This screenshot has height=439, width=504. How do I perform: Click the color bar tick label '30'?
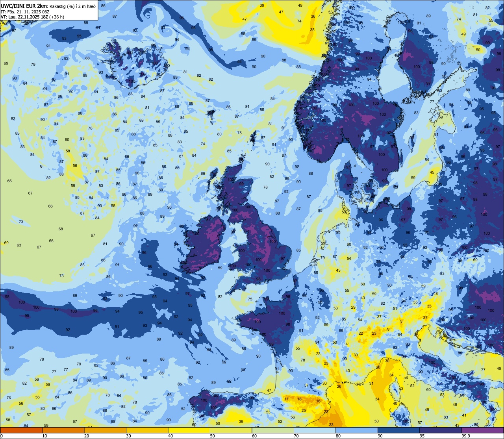point(128,436)
